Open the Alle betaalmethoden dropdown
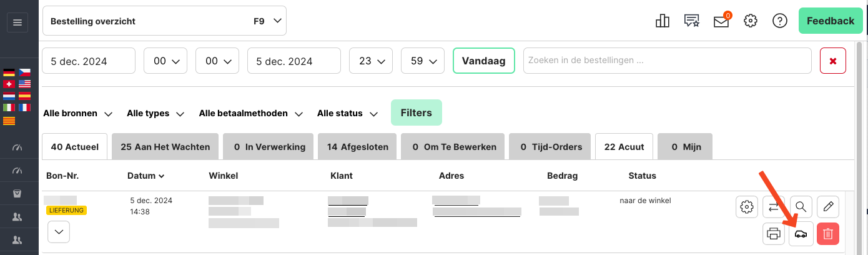Viewport: 868px width, 255px height. pos(251,114)
